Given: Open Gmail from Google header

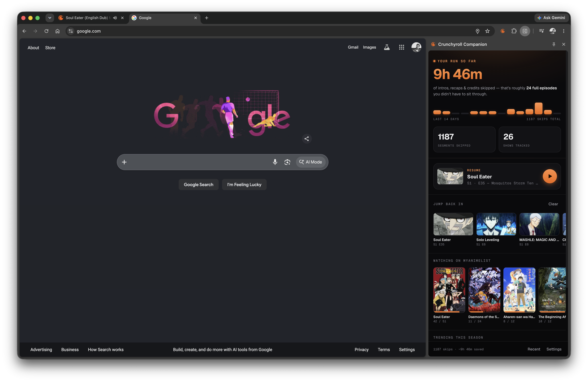Looking at the screenshot, I should (353, 47).
